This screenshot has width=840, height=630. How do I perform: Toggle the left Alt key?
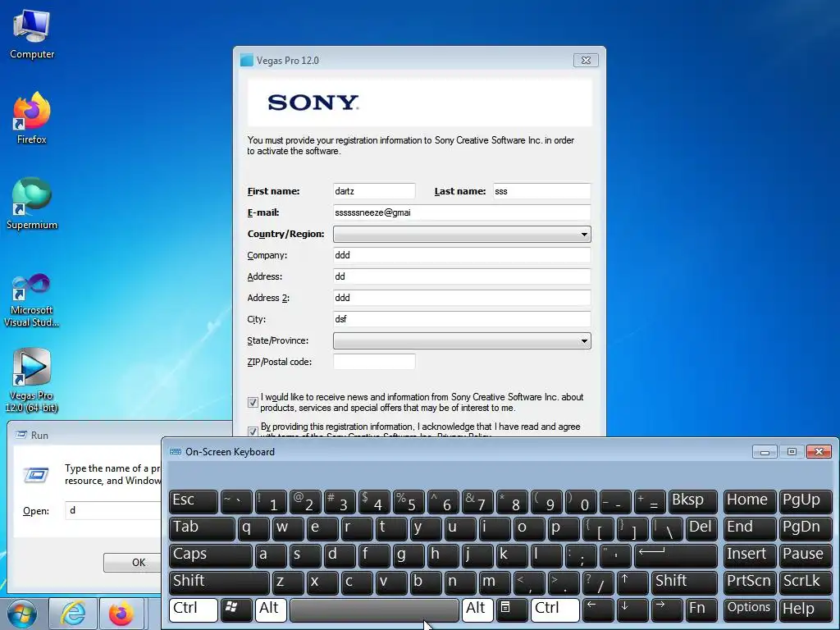[x=271, y=609]
